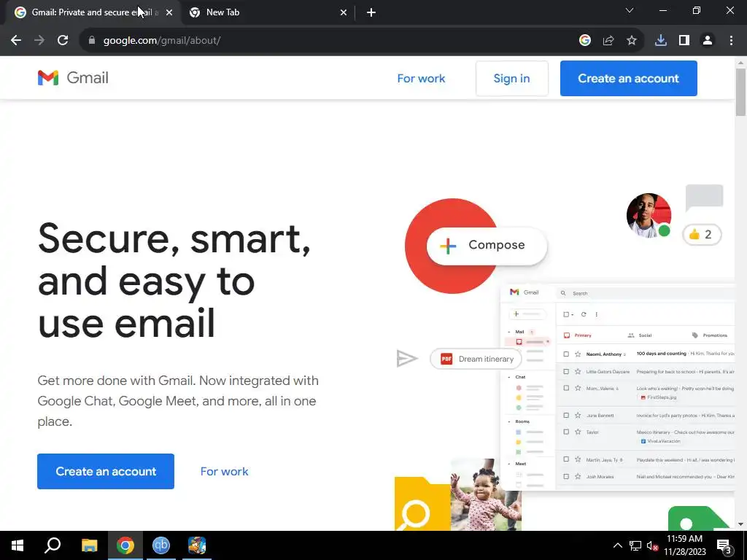The height and width of the screenshot is (560, 747).
Task: Share this page icon
Action: point(608,41)
